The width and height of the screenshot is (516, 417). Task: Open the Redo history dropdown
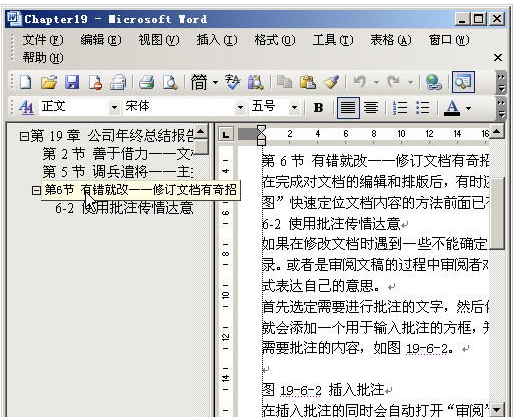click(x=410, y=82)
